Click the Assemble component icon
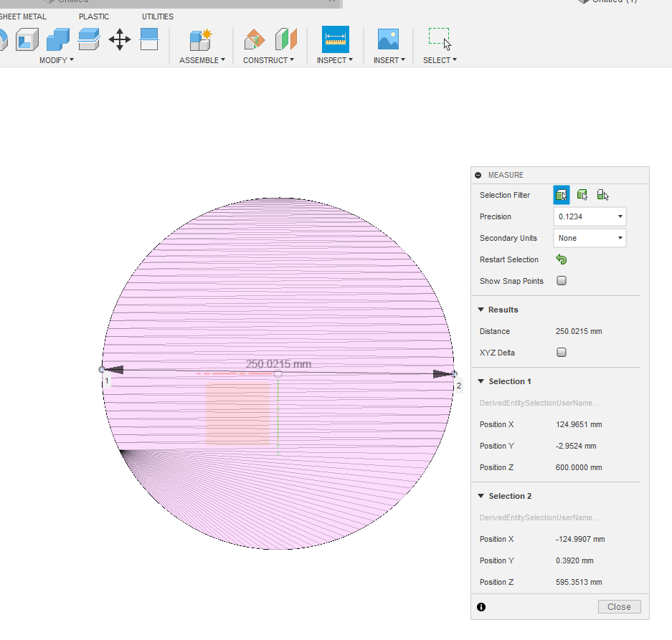This screenshot has width=672, height=640. pyautogui.click(x=198, y=39)
